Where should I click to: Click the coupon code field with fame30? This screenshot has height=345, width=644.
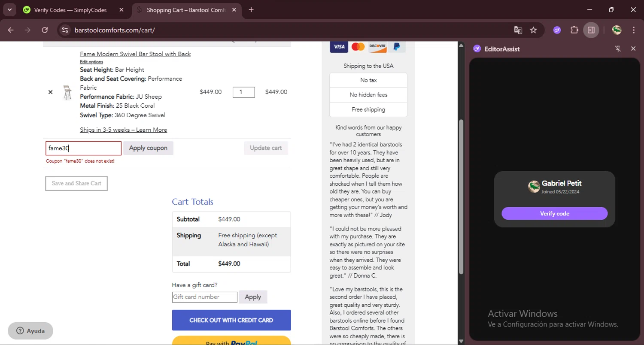[84, 148]
